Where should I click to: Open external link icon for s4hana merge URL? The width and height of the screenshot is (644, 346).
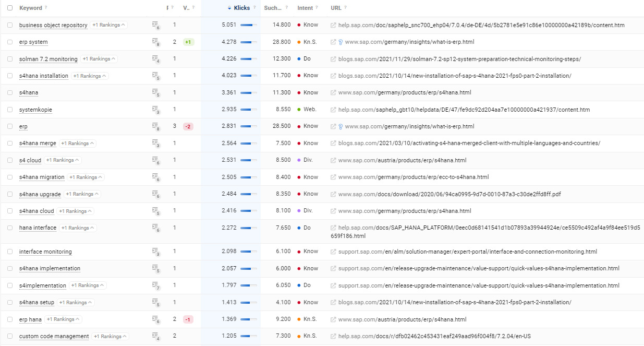point(334,144)
